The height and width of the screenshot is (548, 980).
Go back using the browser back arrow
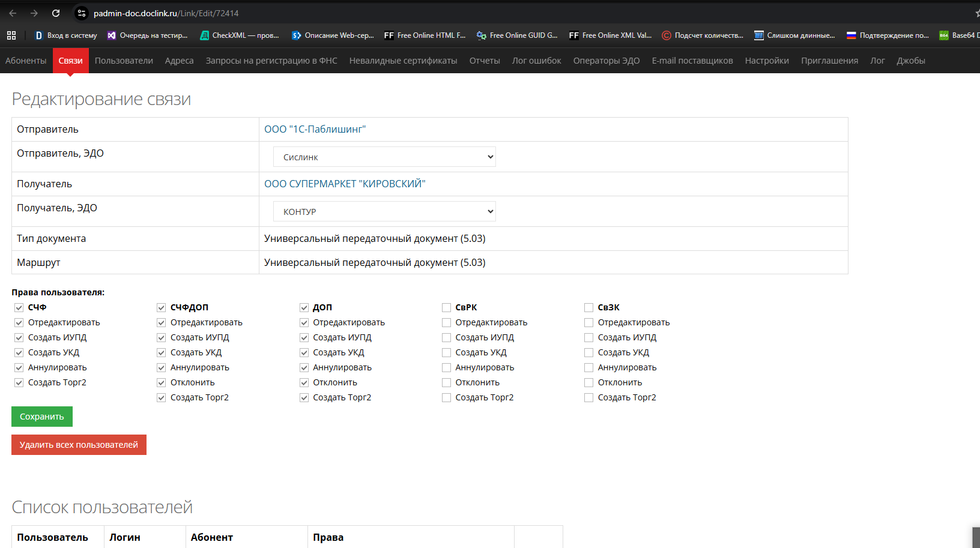[13, 13]
